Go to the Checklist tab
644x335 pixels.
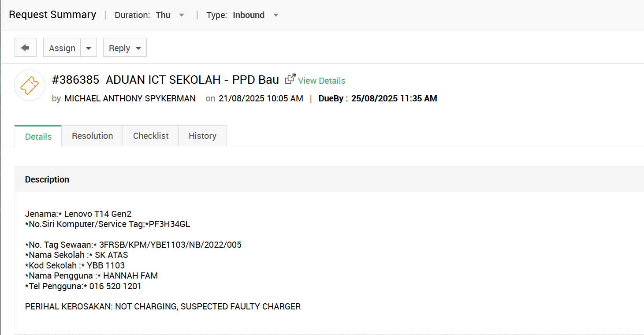(x=151, y=136)
